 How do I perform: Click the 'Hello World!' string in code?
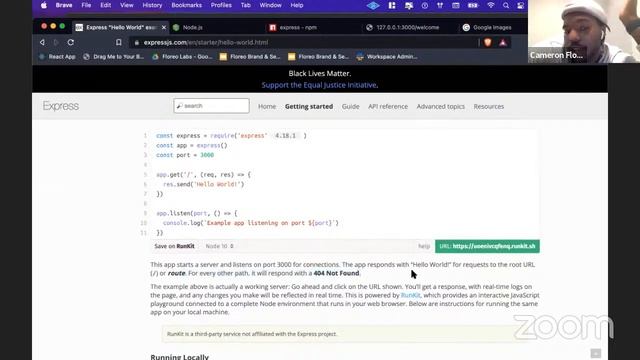217,184
